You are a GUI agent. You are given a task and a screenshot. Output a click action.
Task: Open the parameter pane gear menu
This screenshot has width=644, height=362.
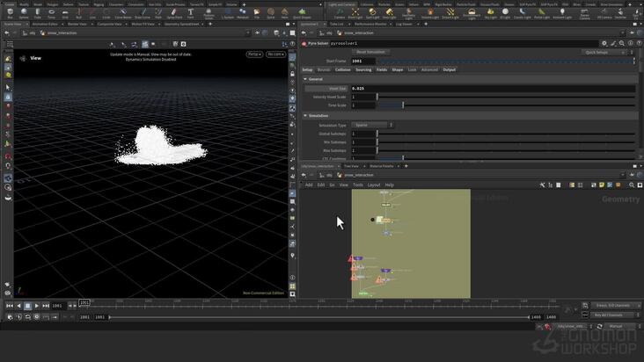(604, 43)
